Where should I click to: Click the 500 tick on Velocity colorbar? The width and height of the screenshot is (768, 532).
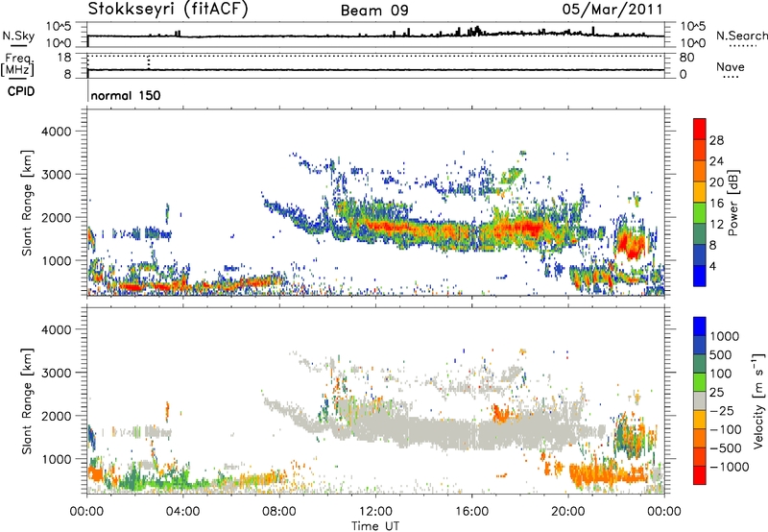pyautogui.click(x=721, y=354)
